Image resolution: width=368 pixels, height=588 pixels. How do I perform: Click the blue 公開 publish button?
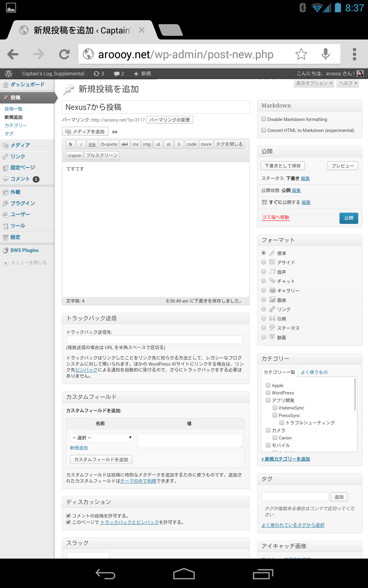click(349, 218)
